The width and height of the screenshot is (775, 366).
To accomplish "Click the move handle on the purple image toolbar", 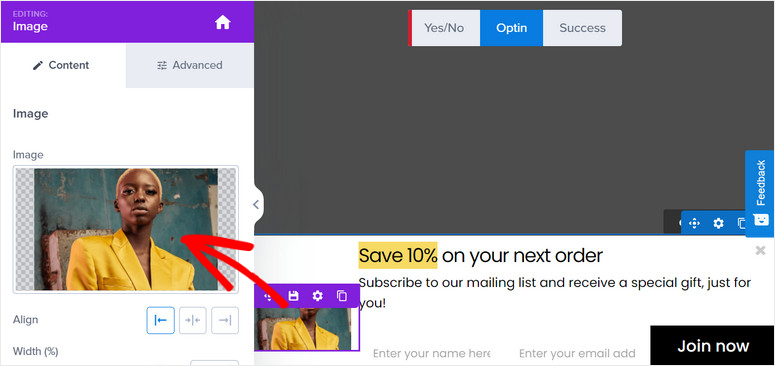I will coord(268,296).
